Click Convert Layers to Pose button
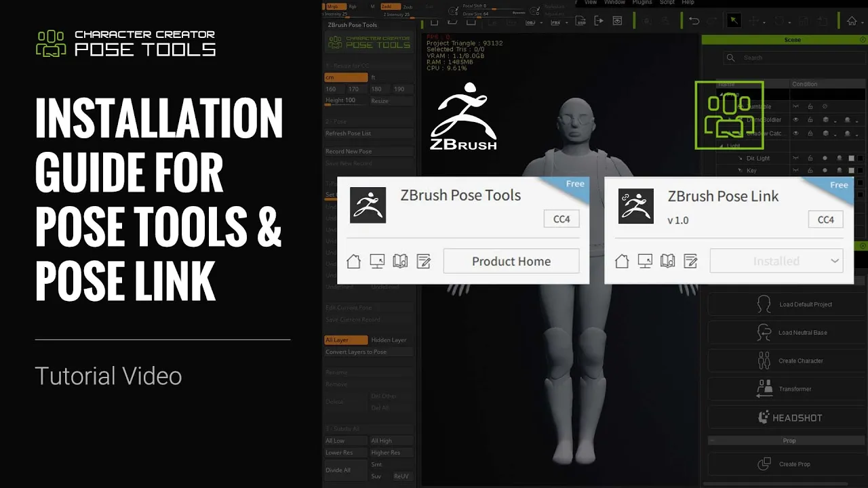Image resolution: width=868 pixels, height=488 pixels. (x=369, y=352)
